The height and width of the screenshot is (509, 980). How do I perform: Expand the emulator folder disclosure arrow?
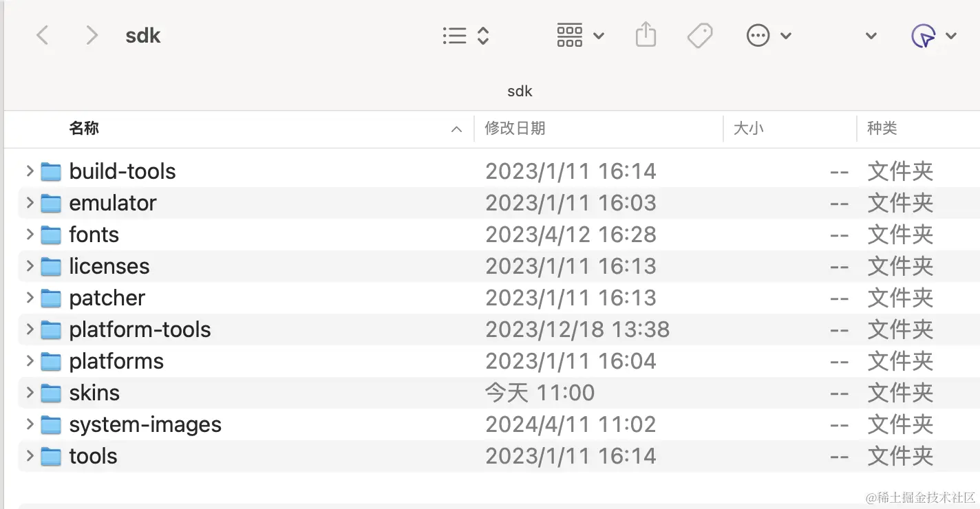pos(30,203)
